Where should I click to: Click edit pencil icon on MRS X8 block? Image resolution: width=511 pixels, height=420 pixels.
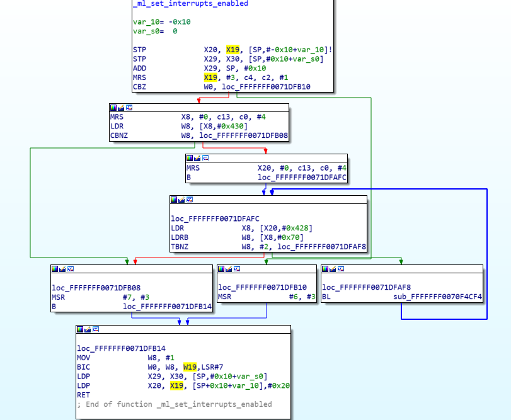coord(121,108)
